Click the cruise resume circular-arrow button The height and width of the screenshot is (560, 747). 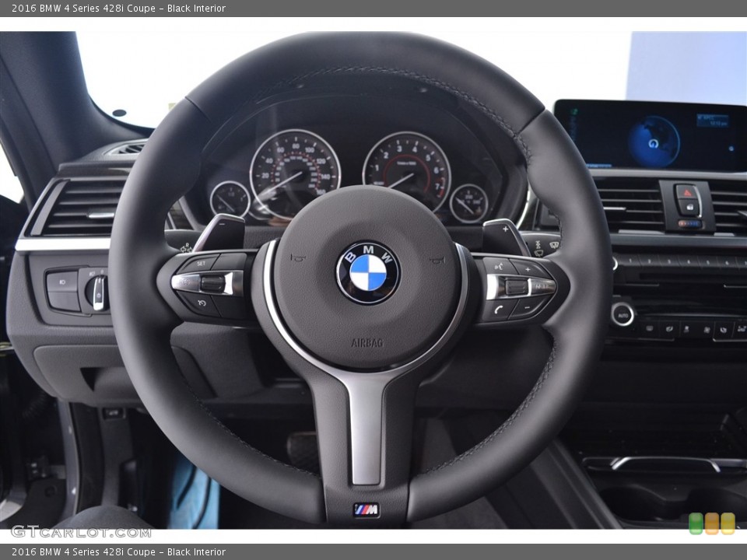201,303
